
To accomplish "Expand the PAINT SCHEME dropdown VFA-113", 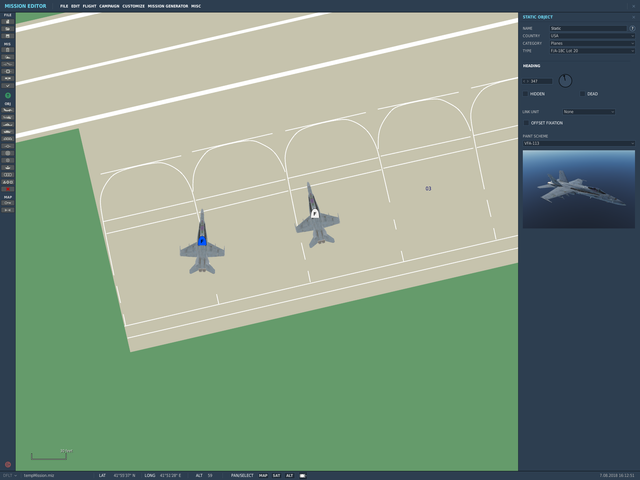I will pyautogui.click(x=579, y=143).
